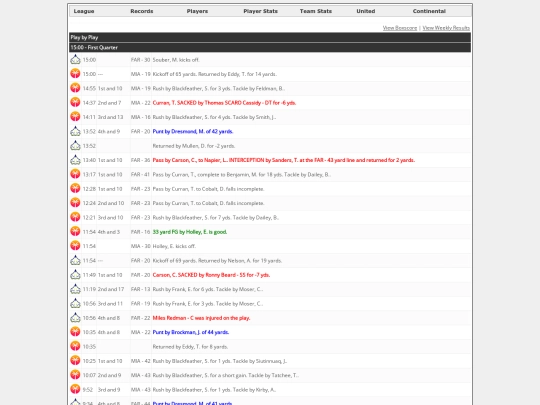540x405 pixels.
Task: Click team logo on Punt by Dresmond 42 yards row
Action: 75,131
